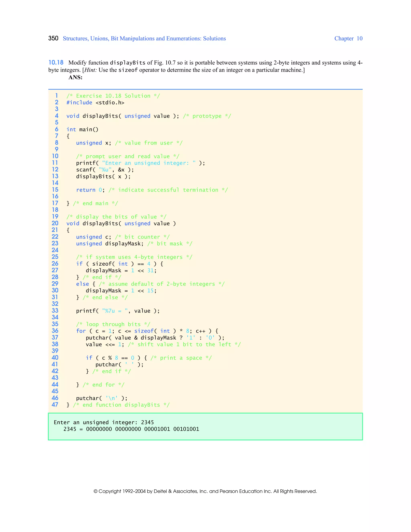Click the '/* prototype */' comment on line 4
Screen dimensions: 411x532
(x=207, y=116)
